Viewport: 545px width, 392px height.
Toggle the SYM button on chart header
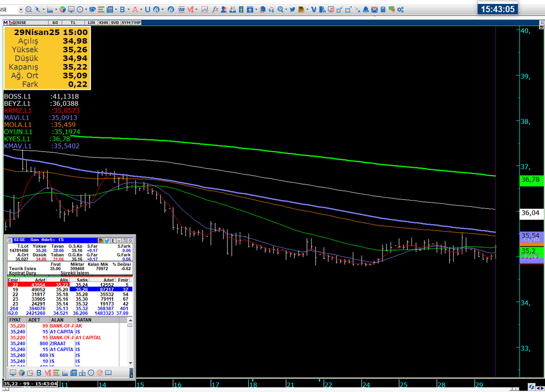point(125,22)
